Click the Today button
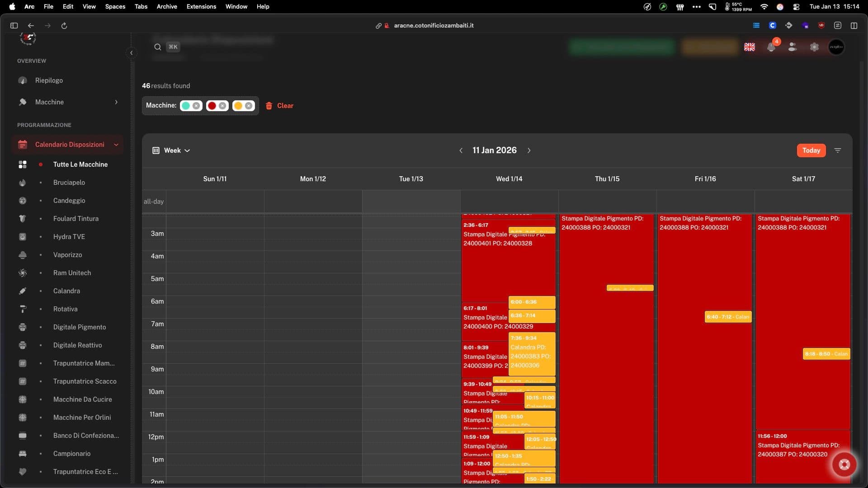Viewport: 868px width, 488px height. 811,150
